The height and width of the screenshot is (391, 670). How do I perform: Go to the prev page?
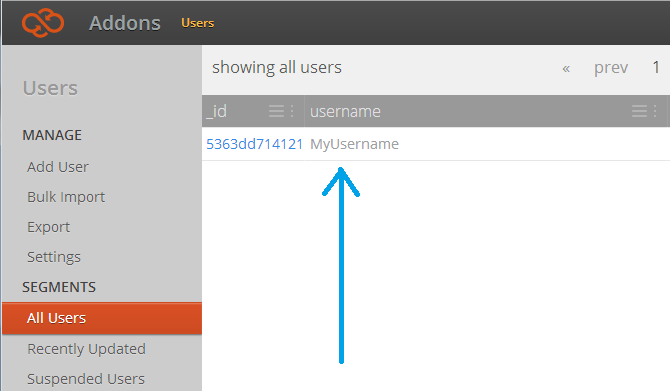pos(611,68)
